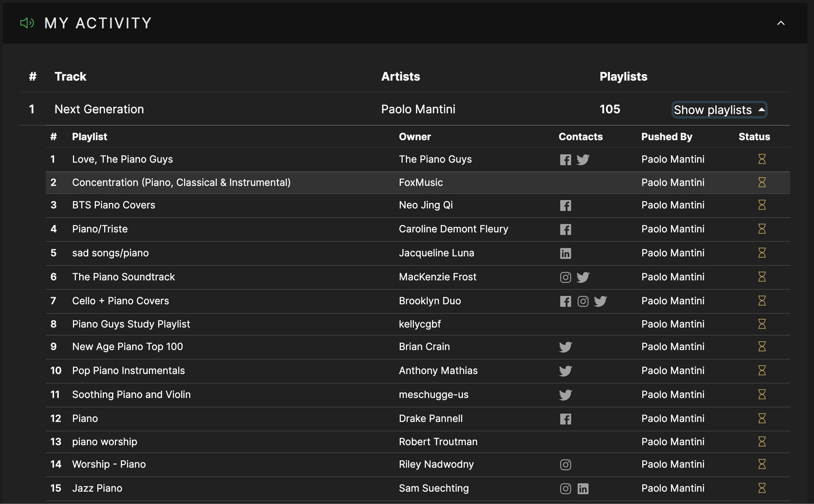Image resolution: width=814 pixels, height=504 pixels.
Task: Click pending status icon for The Piano Soundtrack
Action: coord(762,277)
